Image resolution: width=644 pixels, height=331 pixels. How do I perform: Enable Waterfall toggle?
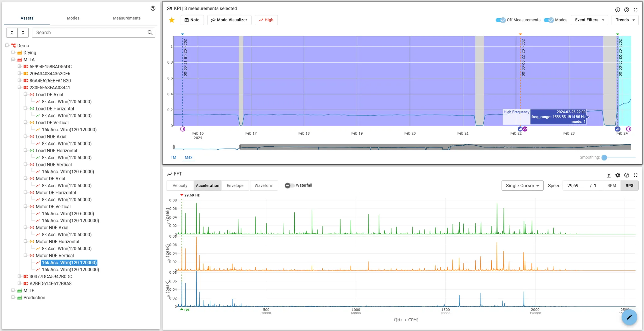pos(289,186)
